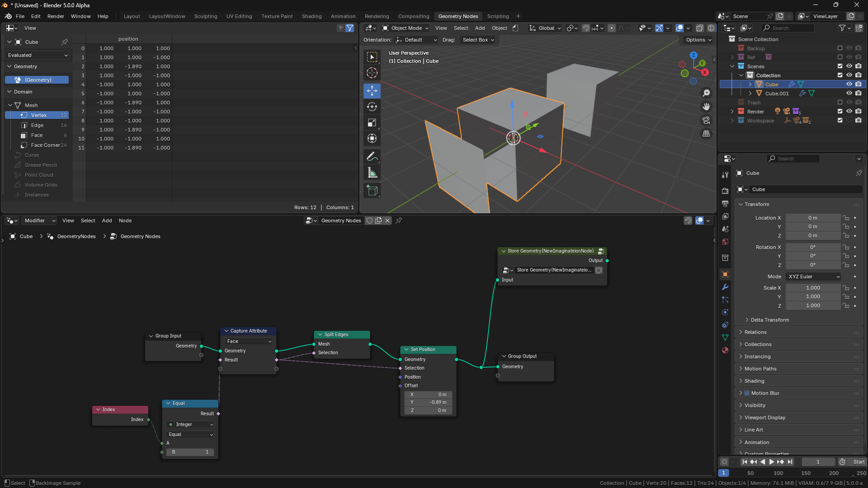Select the Scale tool icon
Image resolution: width=868 pixels, height=488 pixels.
pyautogui.click(x=372, y=123)
